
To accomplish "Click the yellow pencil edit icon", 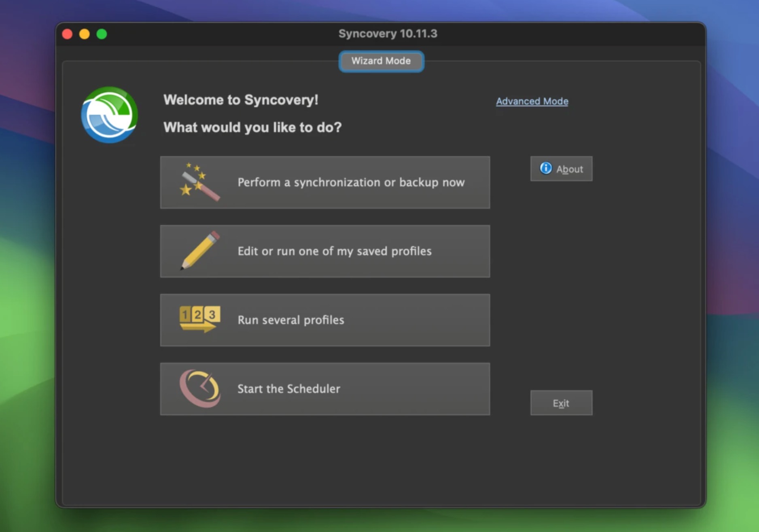I will (x=200, y=251).
